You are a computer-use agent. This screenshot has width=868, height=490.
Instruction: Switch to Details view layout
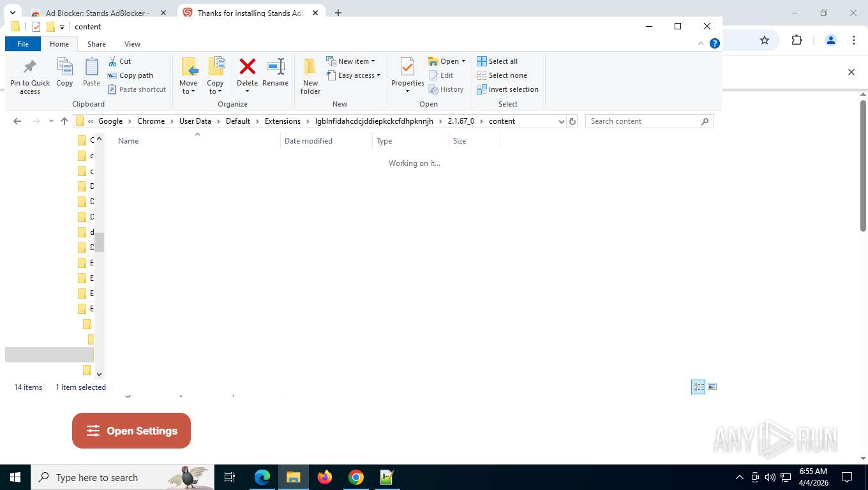point(698,387)
